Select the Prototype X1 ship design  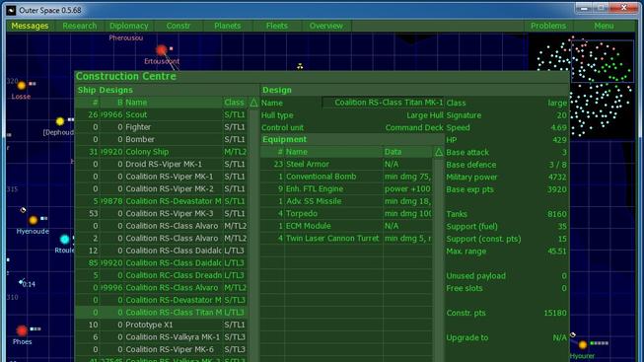(x=162, y=325)
